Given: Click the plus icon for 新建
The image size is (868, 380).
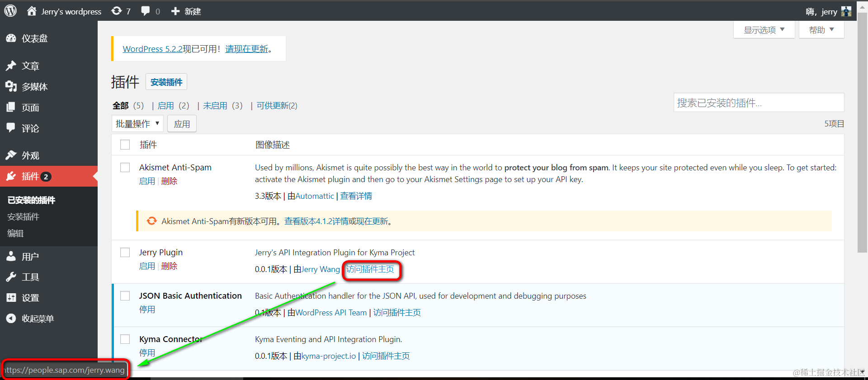Looking at the screenshot, I should (175, 11).
